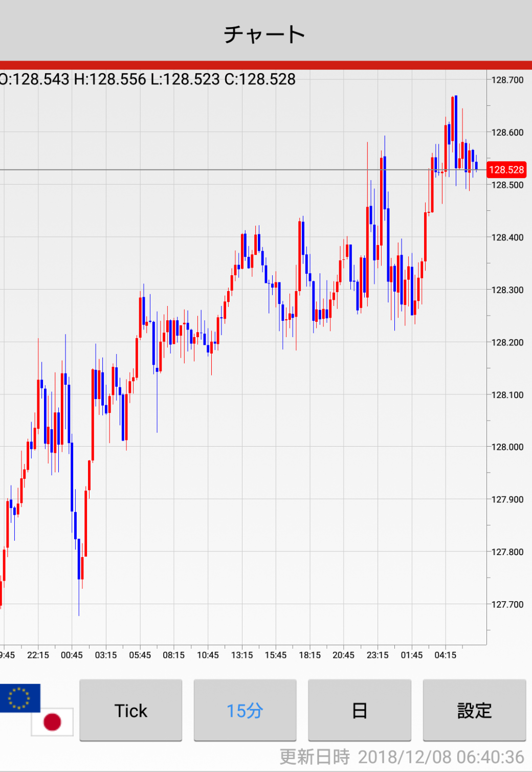
Task: Click the 更新日時 update timestamp
Action: (402, 757)
